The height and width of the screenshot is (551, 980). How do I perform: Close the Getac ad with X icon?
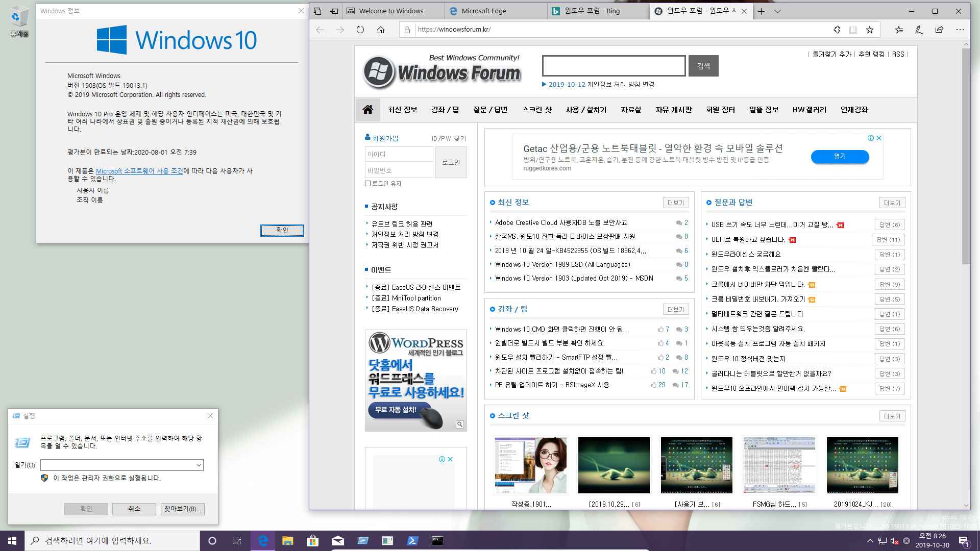(879, 138)
